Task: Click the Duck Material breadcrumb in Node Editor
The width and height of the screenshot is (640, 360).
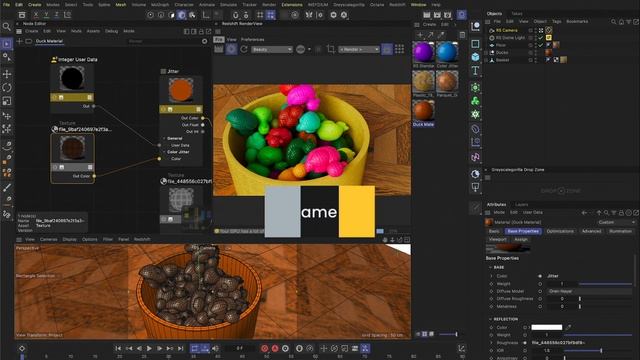Action: pyautogui.click(x=49, y=41)
